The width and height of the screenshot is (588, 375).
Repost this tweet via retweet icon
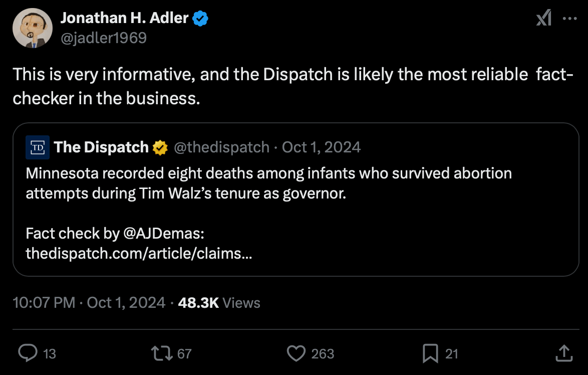point(161,353)
